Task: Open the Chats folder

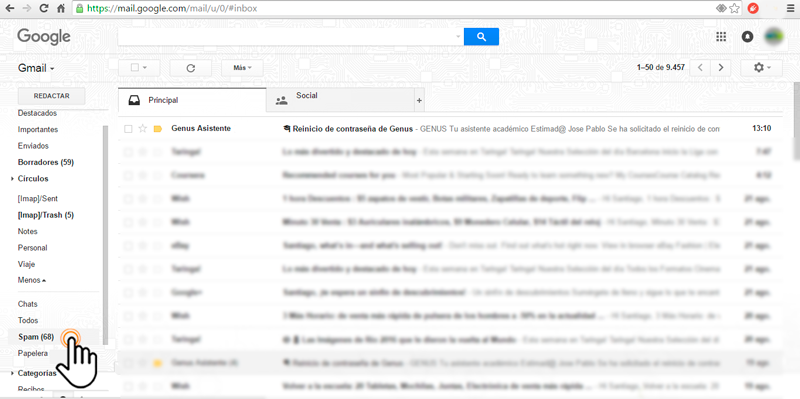Action: 28,304
